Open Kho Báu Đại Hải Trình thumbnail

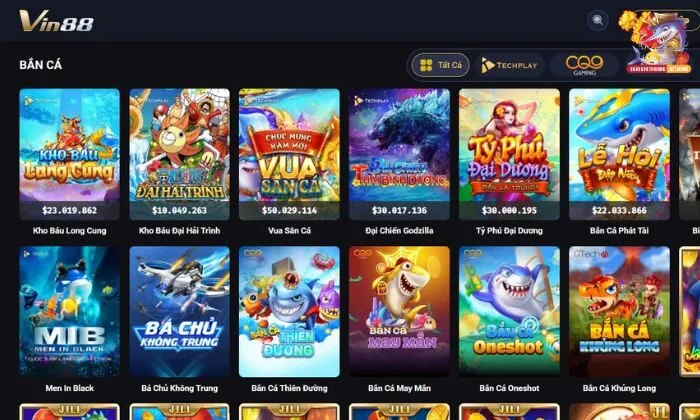point(179,154)
